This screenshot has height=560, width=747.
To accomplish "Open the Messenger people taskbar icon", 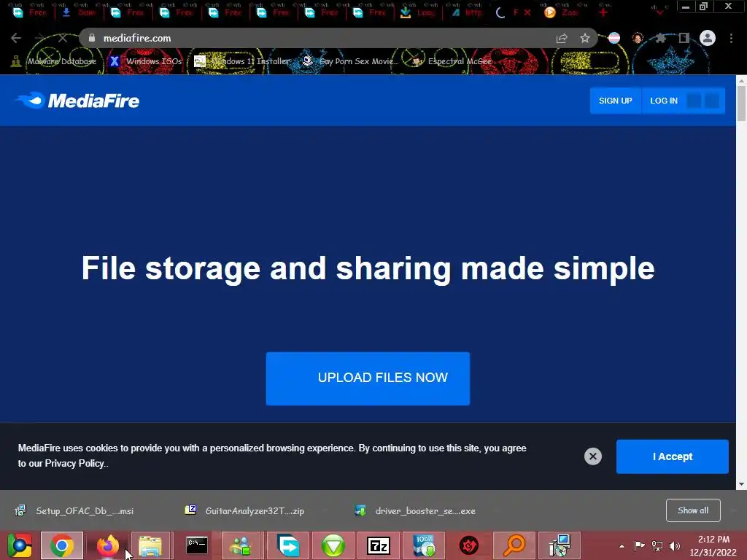I will [241, 545].
